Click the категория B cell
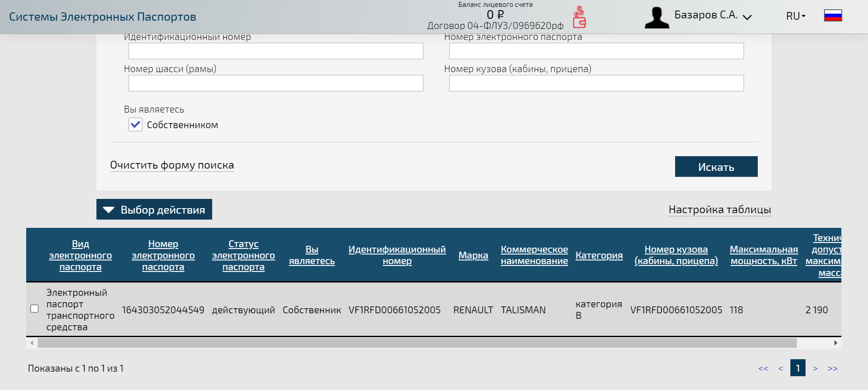This screenshot has height=390, width=868. coord(599,310)
